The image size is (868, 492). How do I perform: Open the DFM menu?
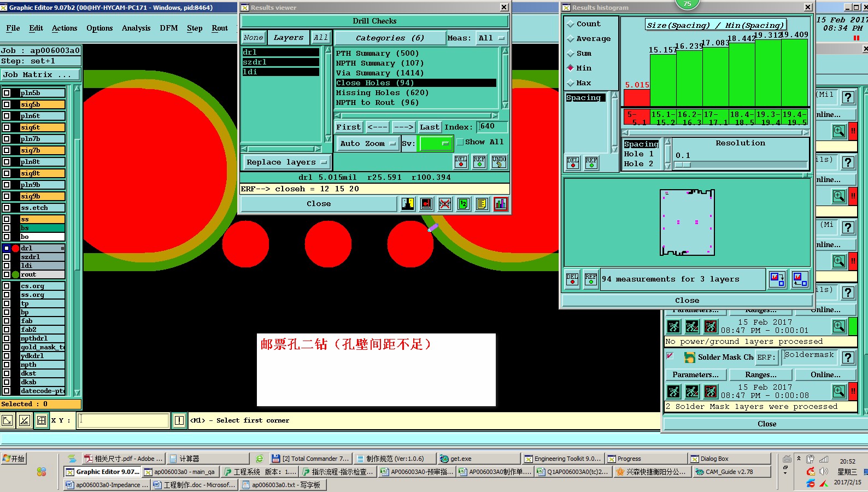(x=169, y=28)
